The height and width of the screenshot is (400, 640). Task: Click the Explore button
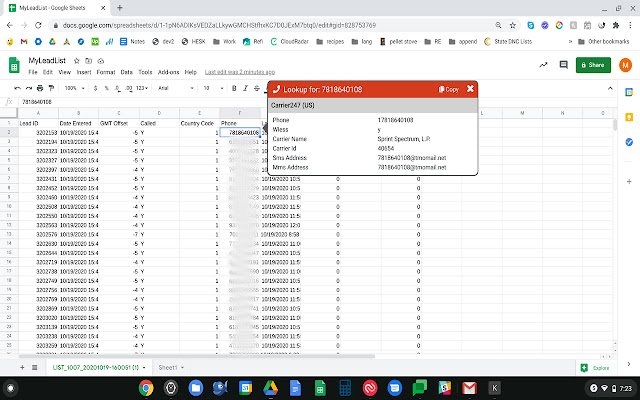point(596,368)
